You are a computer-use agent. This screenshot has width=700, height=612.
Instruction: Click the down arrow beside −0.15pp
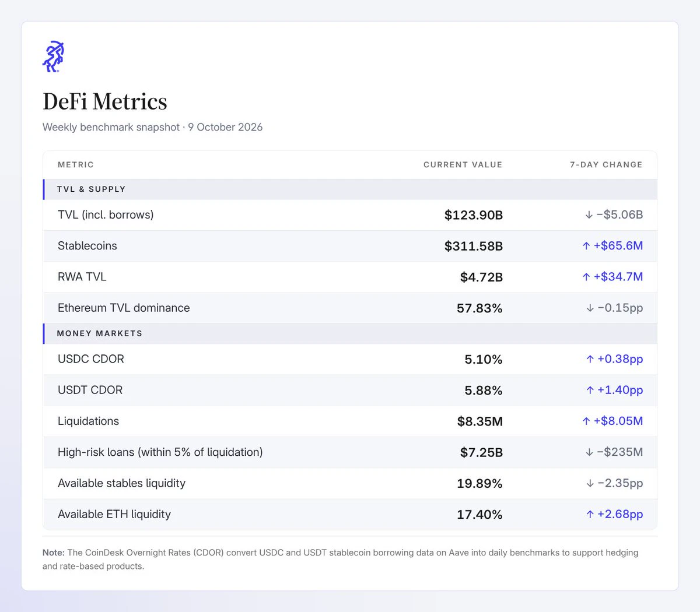[590, 308]
